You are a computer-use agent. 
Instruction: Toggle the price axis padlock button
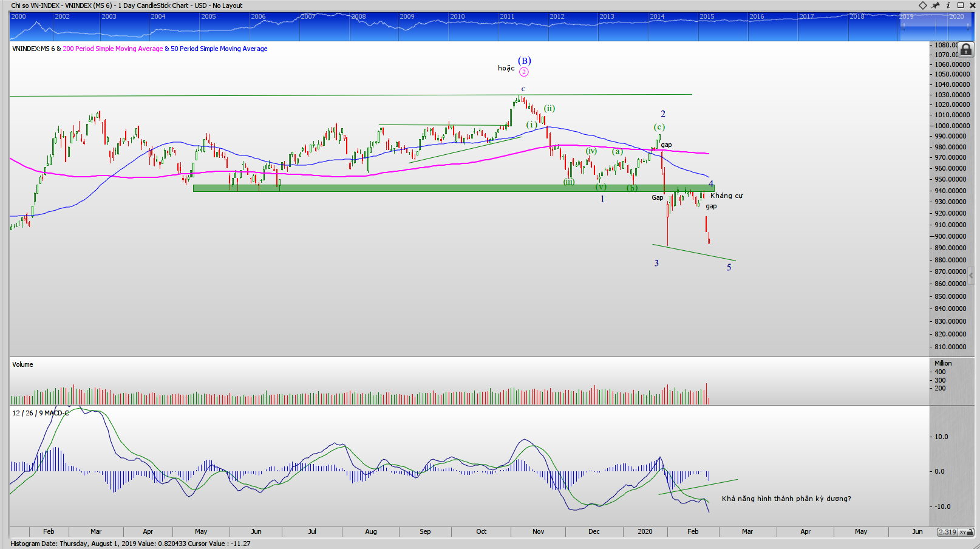point(965,50)
